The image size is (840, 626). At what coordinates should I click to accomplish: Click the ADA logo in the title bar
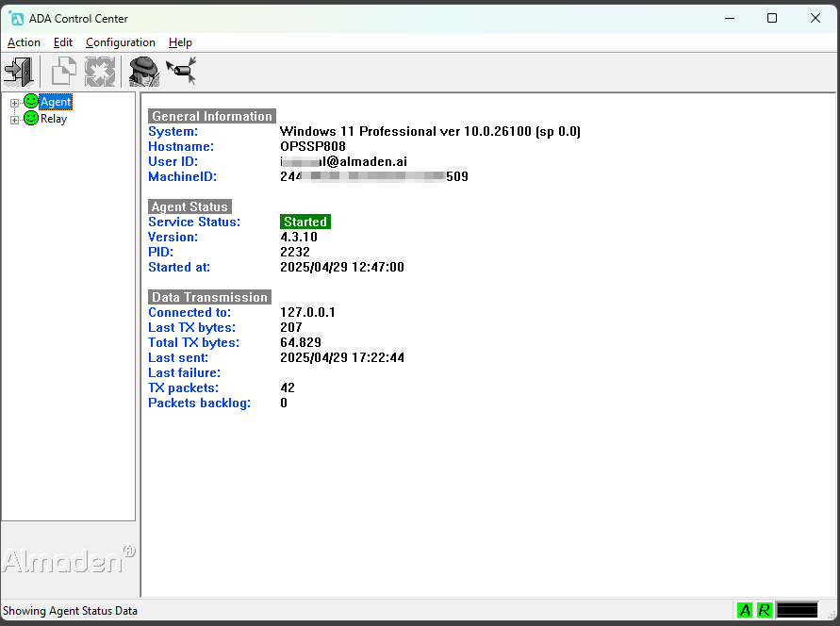[15, 17]
